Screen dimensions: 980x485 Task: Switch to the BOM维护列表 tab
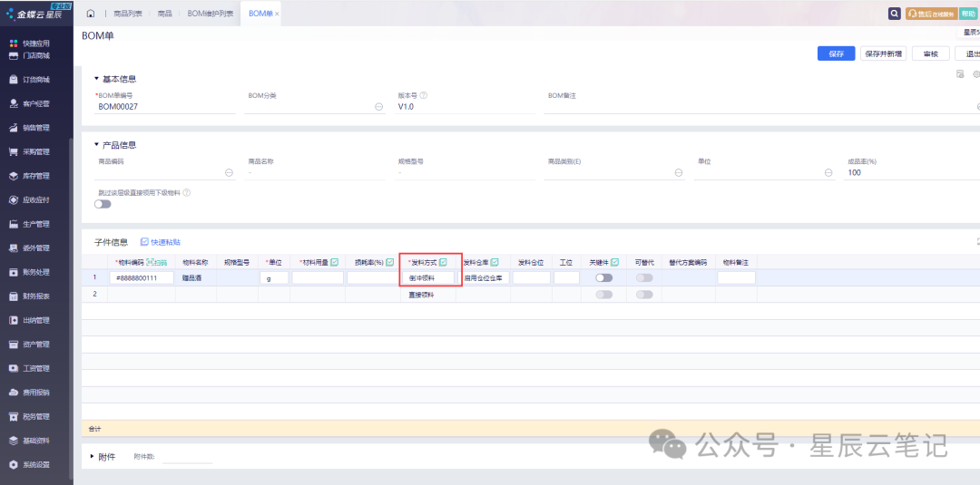coord(210,14)
